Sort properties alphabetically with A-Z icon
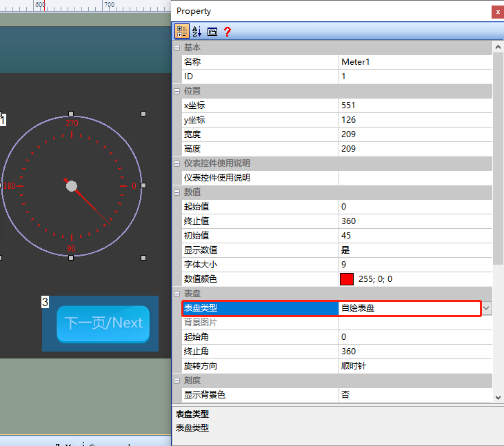The height and width of the screenshot is (446, 504). (196, 31)
